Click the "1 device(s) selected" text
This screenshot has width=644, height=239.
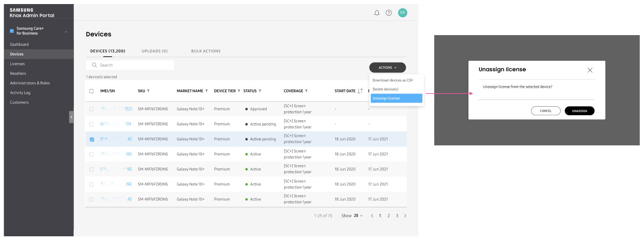[101, 77]
